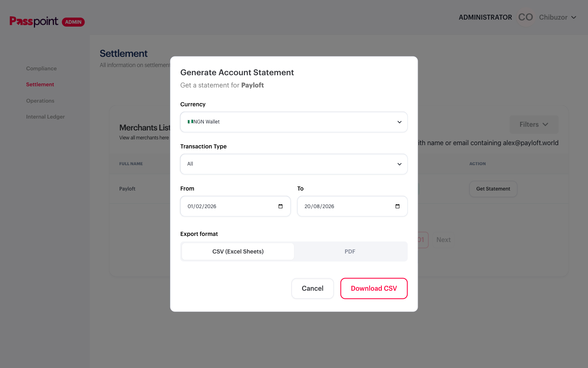Image resolution: width=588 pixels, height=368 pixels.
Task: Click the To date field
Action: 352,206
